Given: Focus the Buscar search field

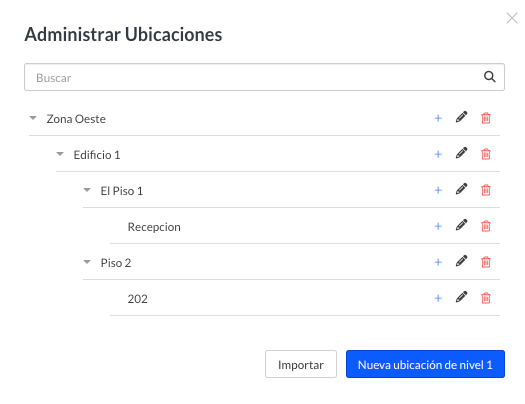Looking at the screenshot, I should coord(264,77).
